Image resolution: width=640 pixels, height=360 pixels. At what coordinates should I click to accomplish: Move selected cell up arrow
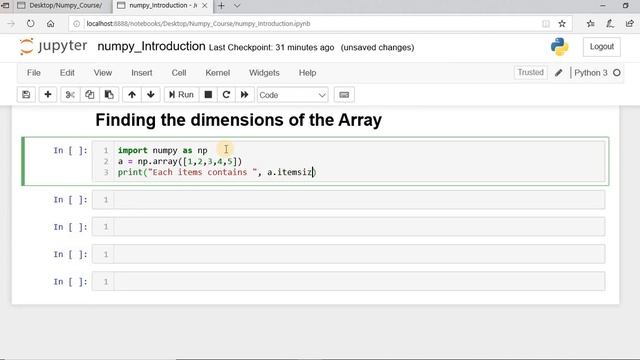pos(132,95)
